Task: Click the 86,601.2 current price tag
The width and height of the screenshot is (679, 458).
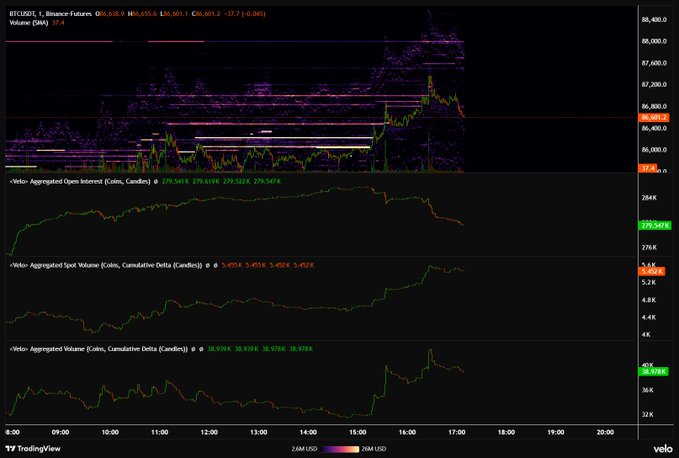Action: tap(654, 117)
